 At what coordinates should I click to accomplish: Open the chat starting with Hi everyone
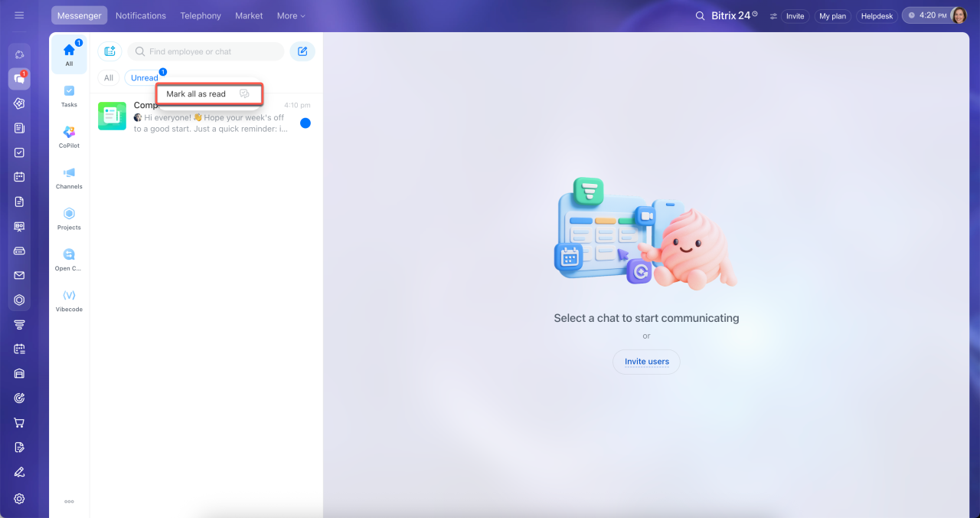click(x=204, y=116)
